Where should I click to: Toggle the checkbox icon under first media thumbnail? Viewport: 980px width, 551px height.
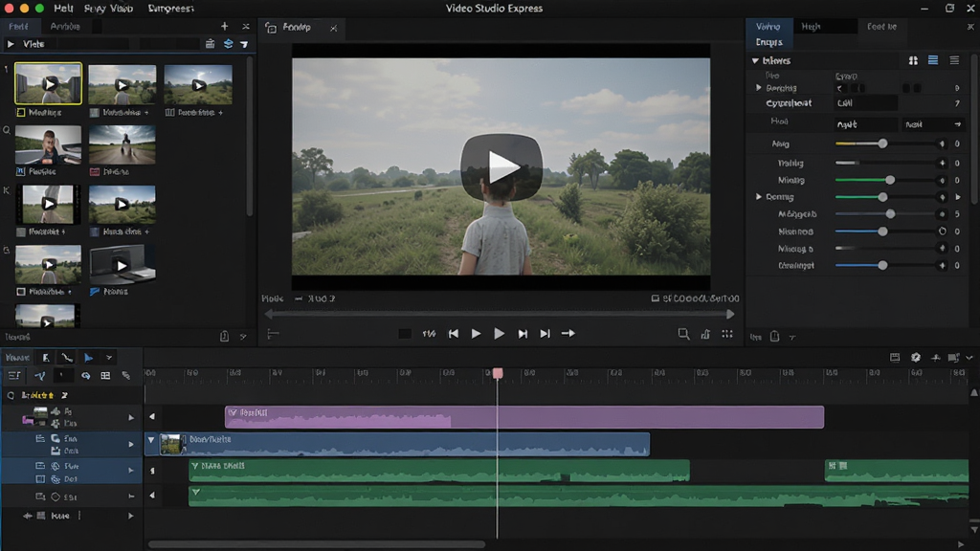click(x=21, y=113)
